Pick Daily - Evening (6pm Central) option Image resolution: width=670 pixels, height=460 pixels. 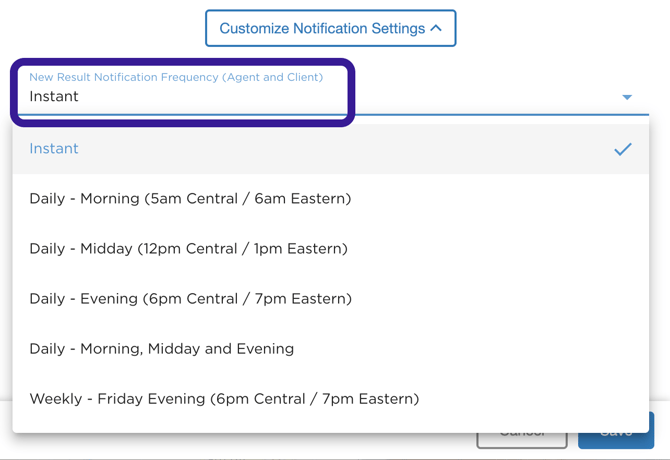(190, 299)
